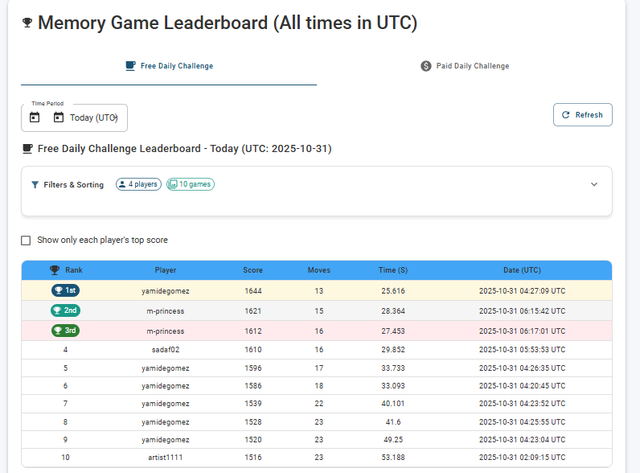Click rank number 10
Viewport: 640px width, 473px height.
pyautogui.click(x=65, y=457)
